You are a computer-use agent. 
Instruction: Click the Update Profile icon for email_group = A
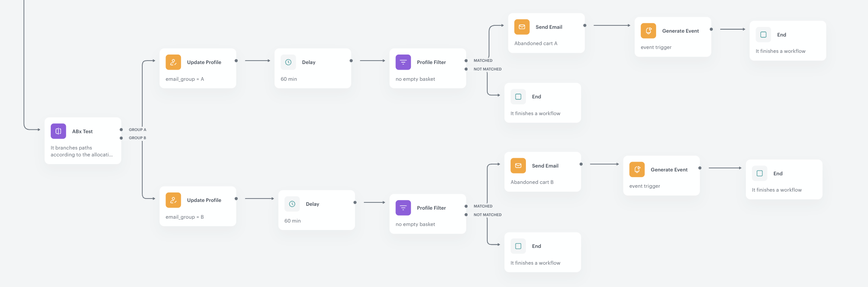(x=173, y=62)
